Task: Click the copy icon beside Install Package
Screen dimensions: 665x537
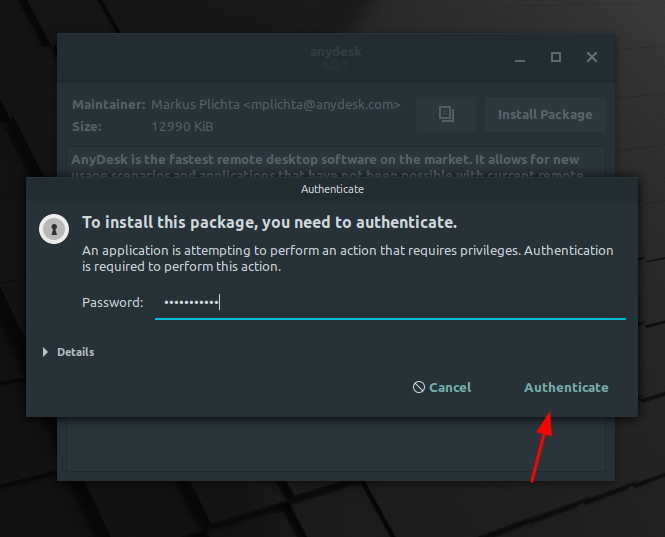Action: tap(446, 115)
